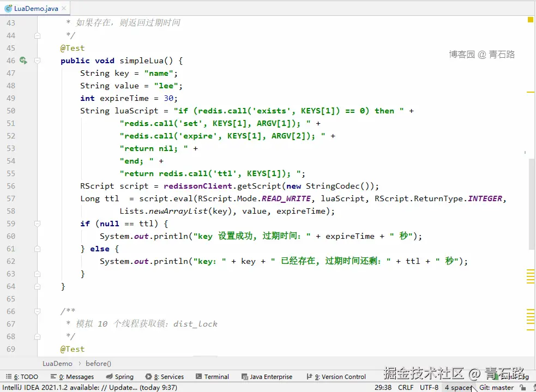Image resolution: width=536 pixels, height=392 pixels.
Task: Open the 6: TODO tool window
Action: point(22,377)
